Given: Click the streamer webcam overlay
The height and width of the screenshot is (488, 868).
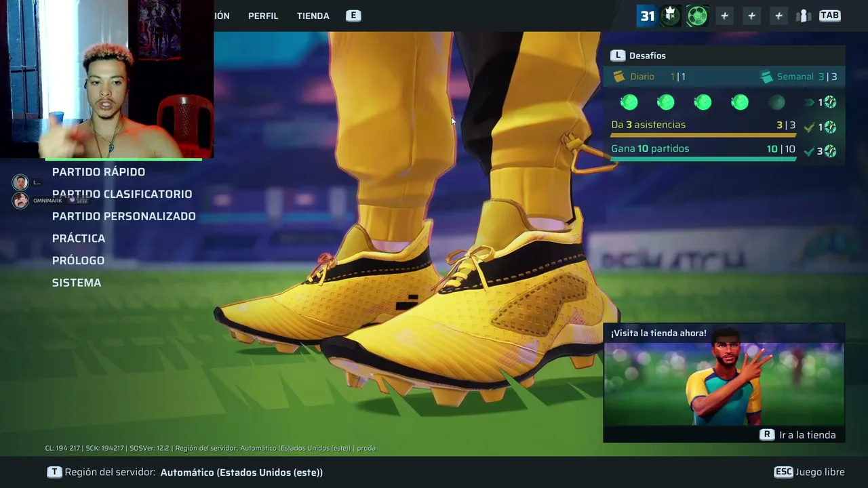Looking at the screenshot, I should pyautogui.click(x=106, y=79).
